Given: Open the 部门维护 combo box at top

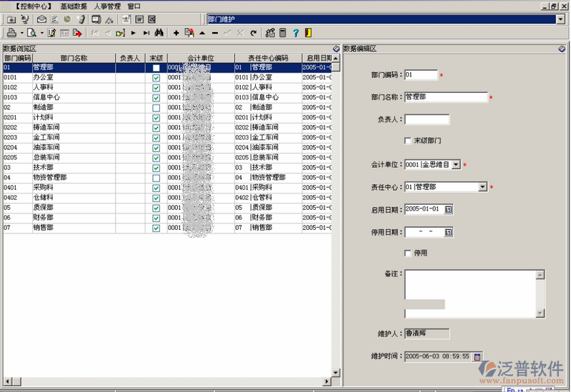Looking at the screenshot, I should point(560,19).
